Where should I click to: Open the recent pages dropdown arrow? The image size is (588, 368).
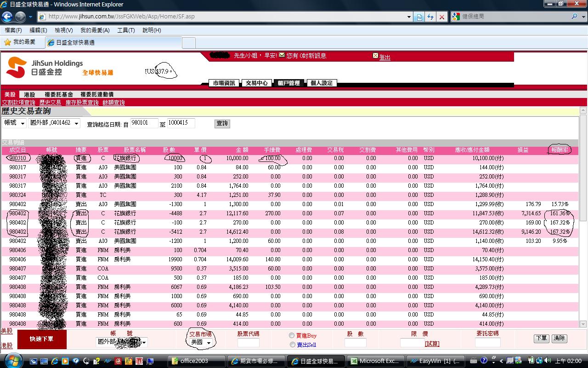tap(31, 17)
